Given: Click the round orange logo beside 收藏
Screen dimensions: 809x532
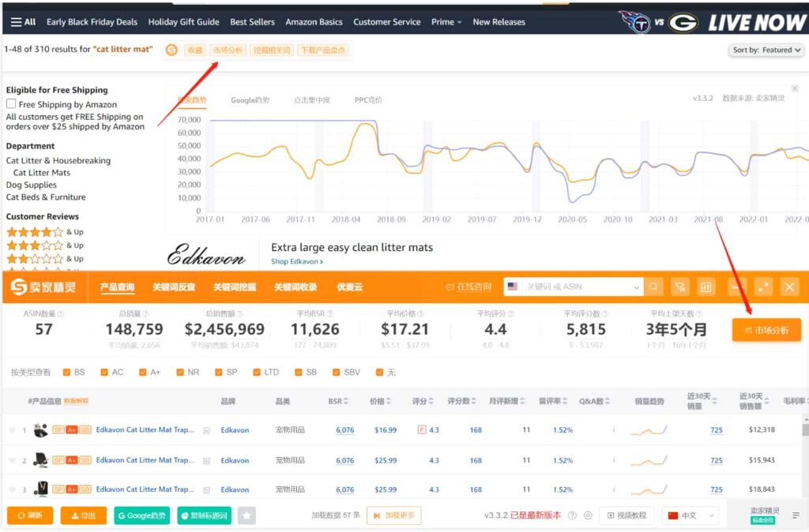Looking at the screenshot, I should tap(171, 51).
